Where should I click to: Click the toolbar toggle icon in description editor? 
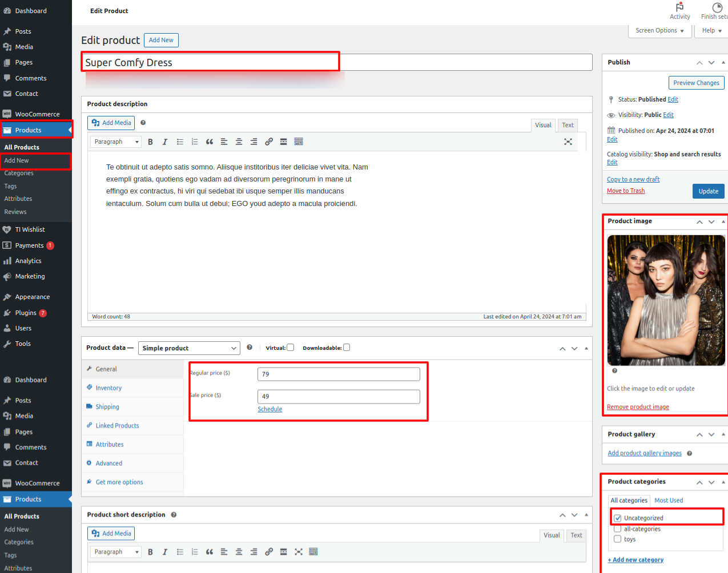(299, 142)
